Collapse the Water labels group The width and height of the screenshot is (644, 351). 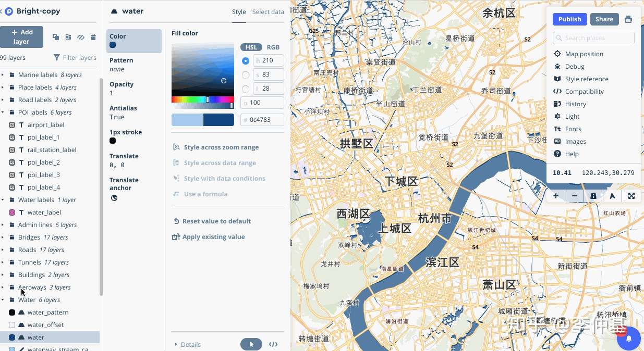(x=4, y=199)
